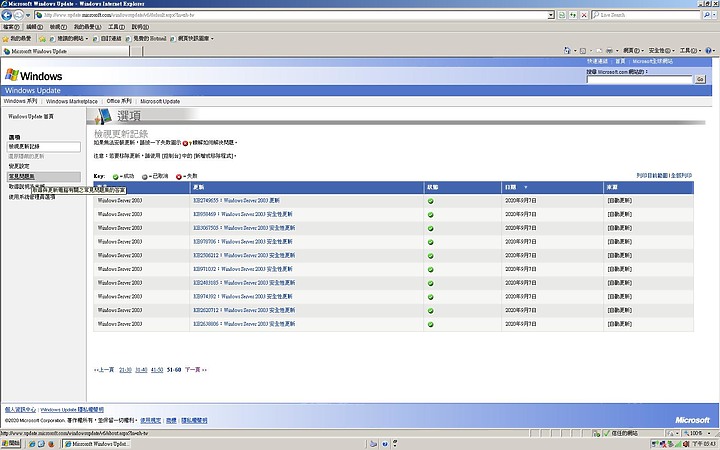
Task: Open the 安全性(S) command bar dropdown
Action: click(x=662, y=51)
